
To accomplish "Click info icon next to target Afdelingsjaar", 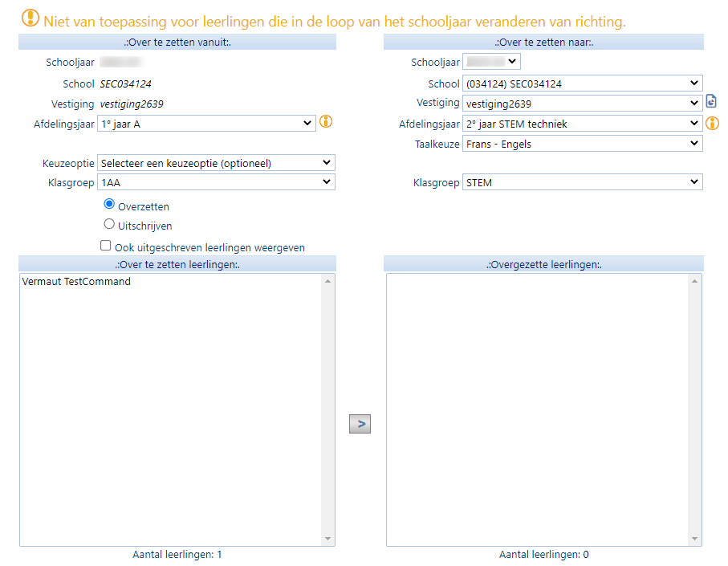I will tap(712, 123).
